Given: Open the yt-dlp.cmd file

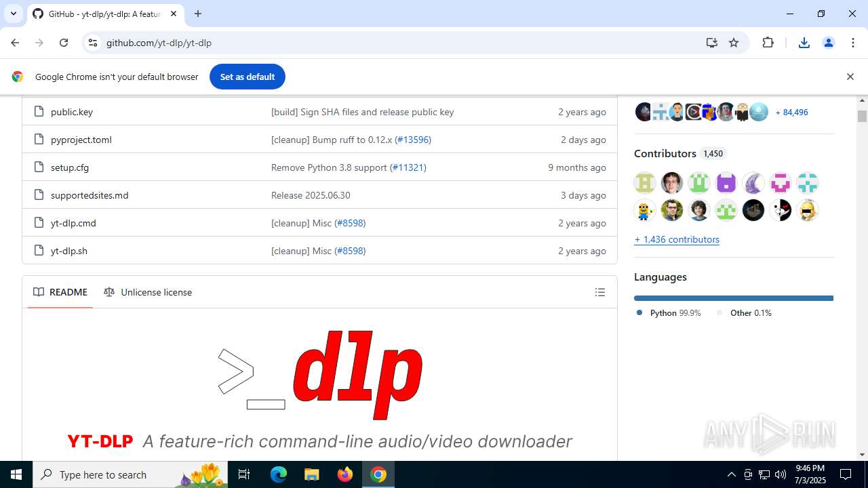Looking at the screenshot, I should click(73, 223).
